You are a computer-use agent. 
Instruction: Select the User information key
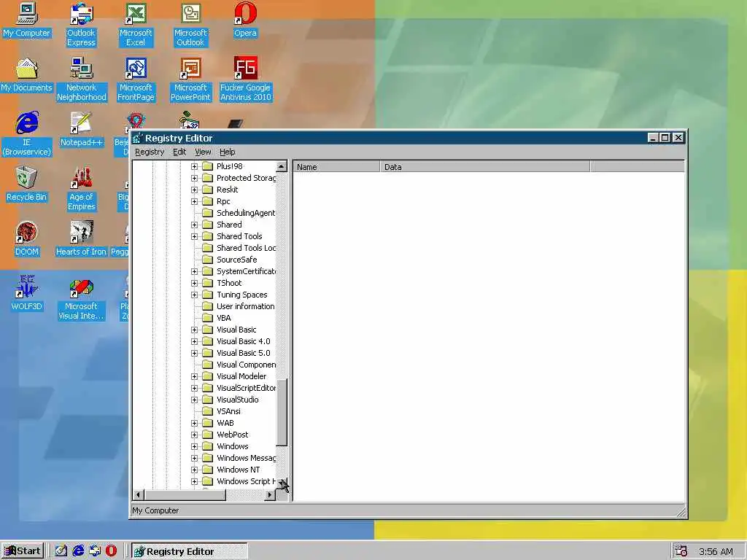coord(245,307)
